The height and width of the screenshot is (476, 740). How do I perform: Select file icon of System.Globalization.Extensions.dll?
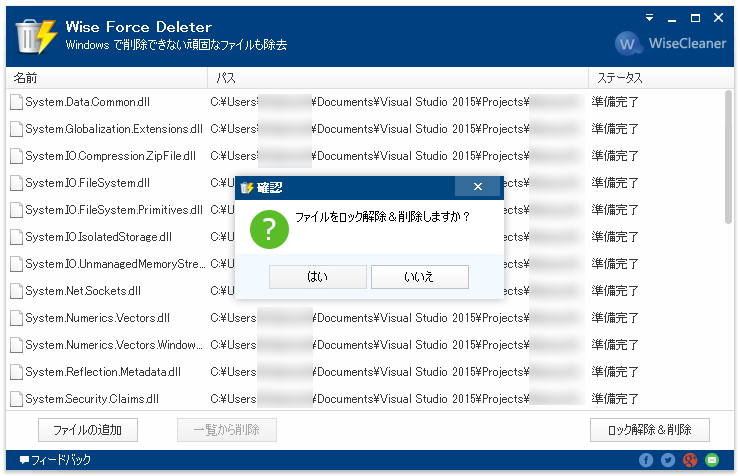pyautogui.click(x=17, y=129)
